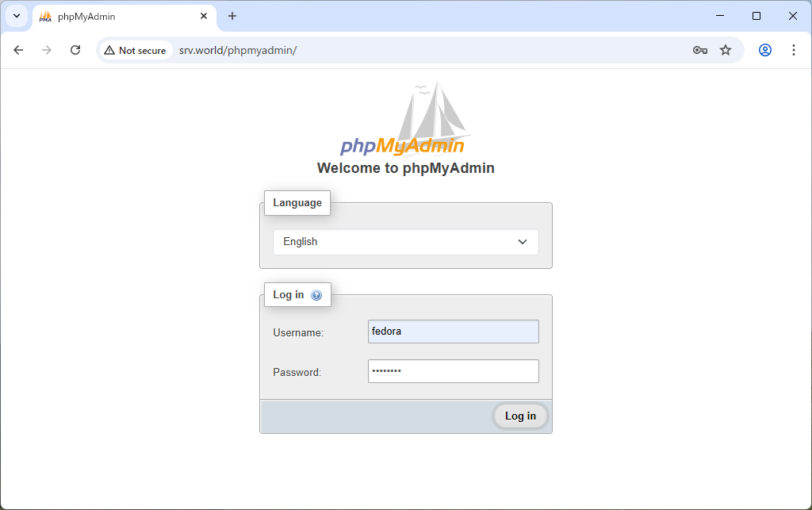Click the Username: label
The width and height of the screenshot is (812, 510).
(298, 332)
